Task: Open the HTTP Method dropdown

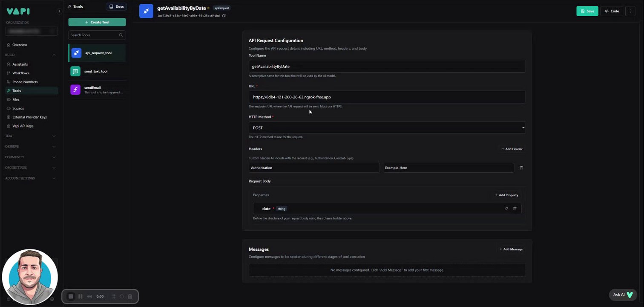Action: pos(387,128)
